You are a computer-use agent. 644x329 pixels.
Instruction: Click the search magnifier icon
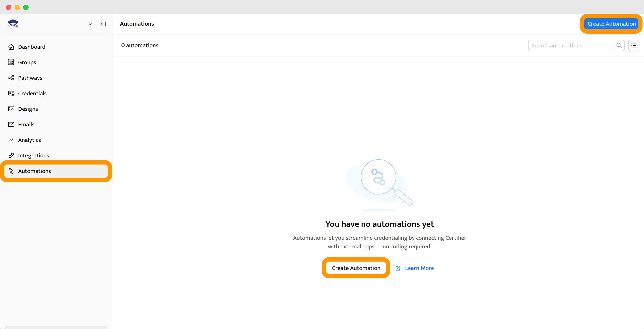619,45
